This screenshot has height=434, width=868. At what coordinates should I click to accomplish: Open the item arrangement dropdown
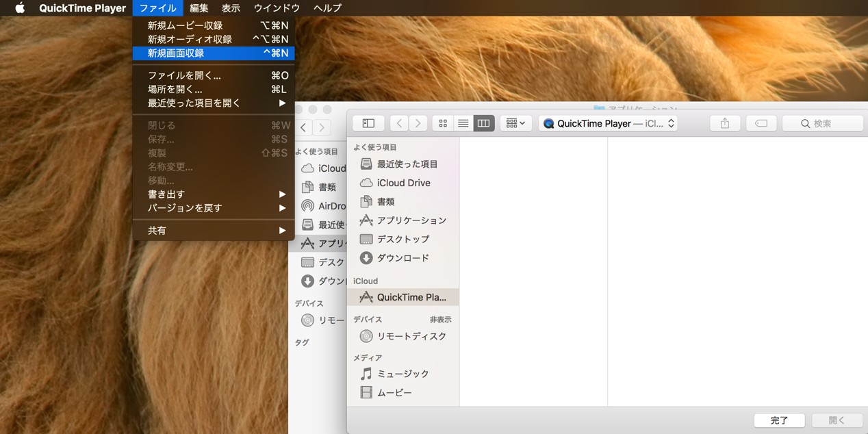515,123
